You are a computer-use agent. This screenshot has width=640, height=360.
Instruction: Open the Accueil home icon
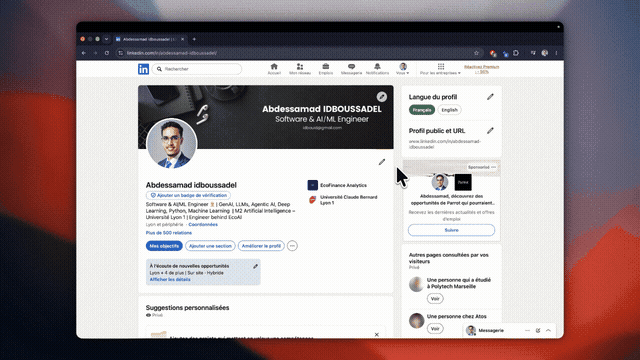[274, 69]
